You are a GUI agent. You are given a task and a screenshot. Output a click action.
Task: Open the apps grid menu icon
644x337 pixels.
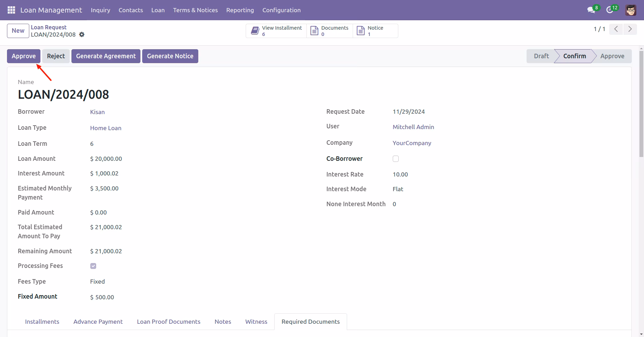[x=11, y=10]
